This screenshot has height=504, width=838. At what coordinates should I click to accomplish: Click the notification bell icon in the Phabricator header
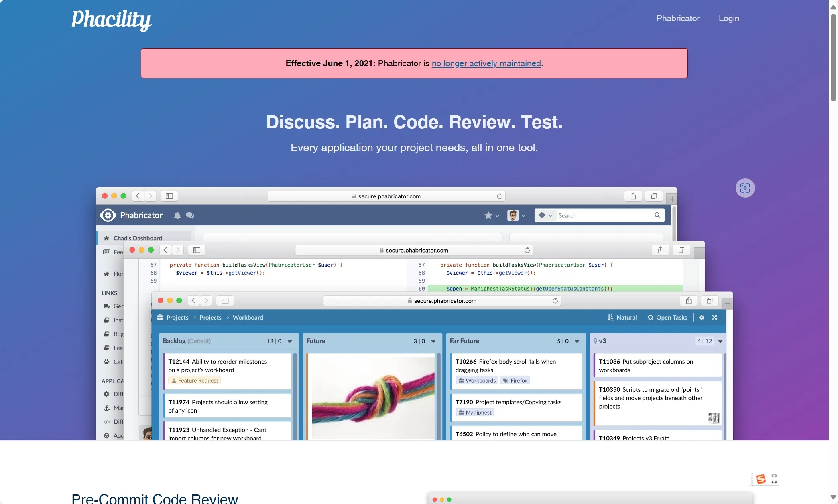point(177,215)
